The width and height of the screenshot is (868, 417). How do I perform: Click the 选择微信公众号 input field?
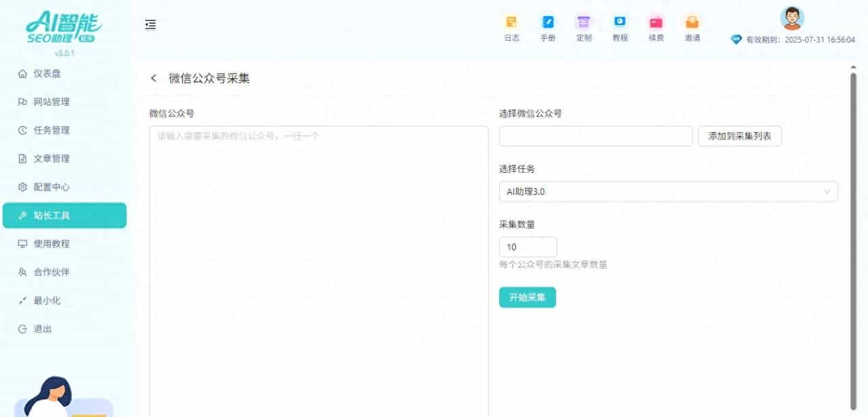coord(595,136)
